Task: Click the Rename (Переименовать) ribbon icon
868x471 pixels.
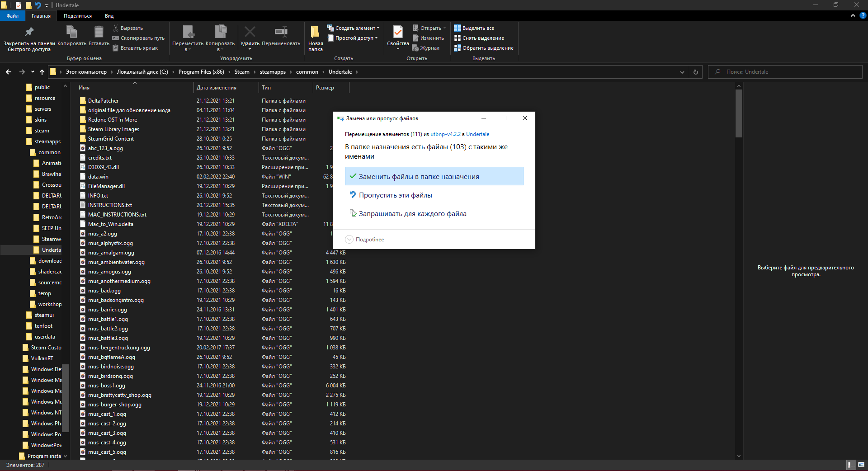Action: click(x=281, y=36)
